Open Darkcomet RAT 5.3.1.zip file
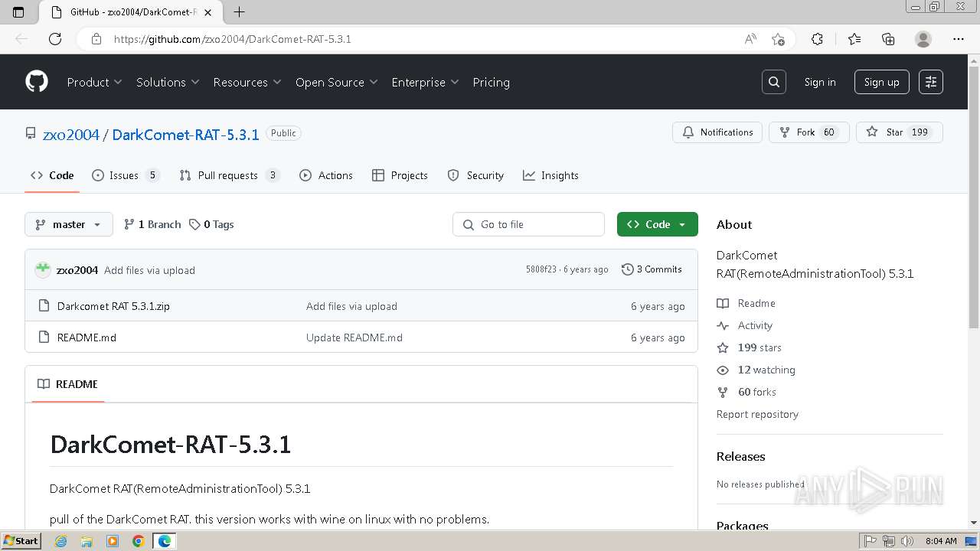The image size is (980, 551). pyautogui.click(x=113, y=306)
